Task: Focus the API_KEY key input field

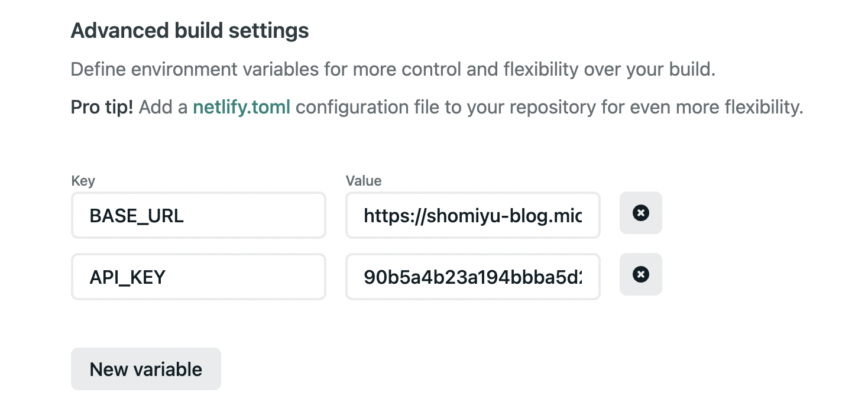Action: (198, 277)
